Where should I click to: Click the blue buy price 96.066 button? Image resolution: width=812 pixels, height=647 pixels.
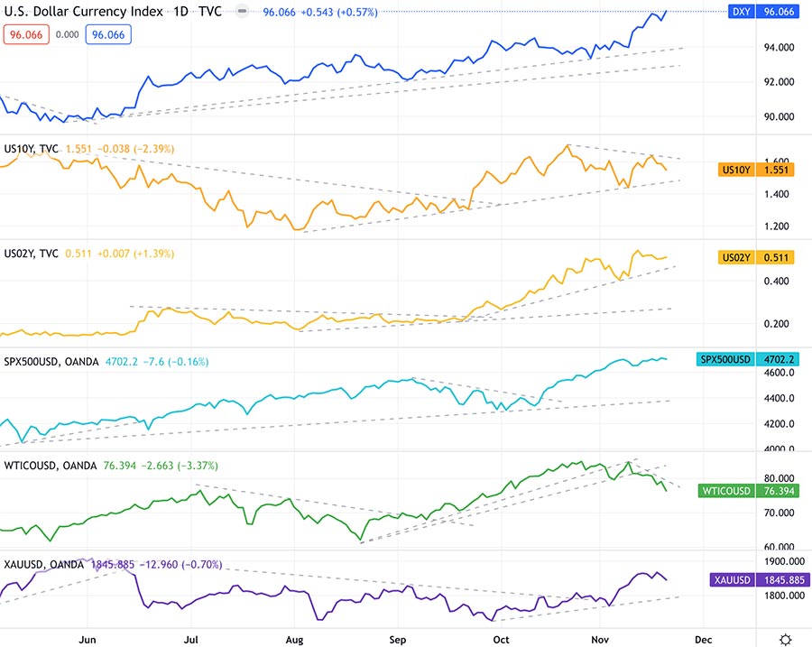tap(108, 34)
